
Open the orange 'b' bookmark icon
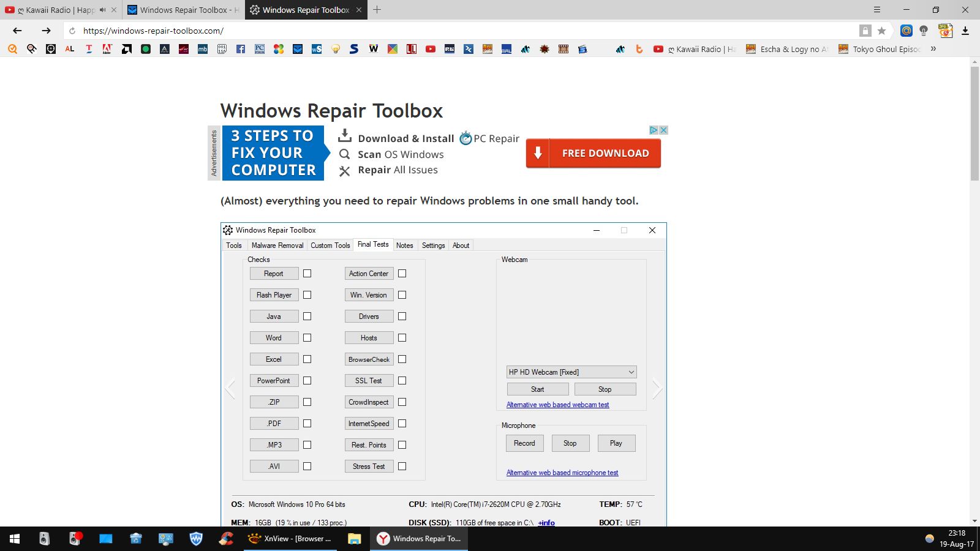(639, 49)
